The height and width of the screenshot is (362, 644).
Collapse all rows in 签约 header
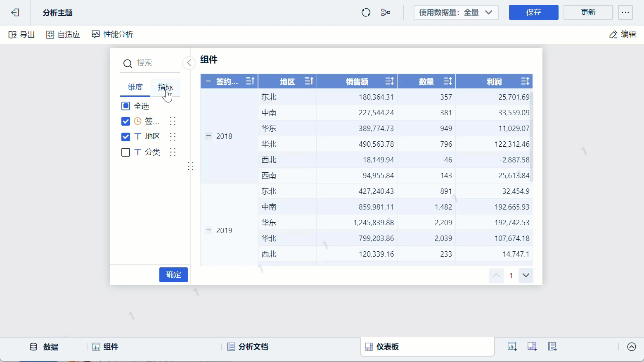point(208,81)
